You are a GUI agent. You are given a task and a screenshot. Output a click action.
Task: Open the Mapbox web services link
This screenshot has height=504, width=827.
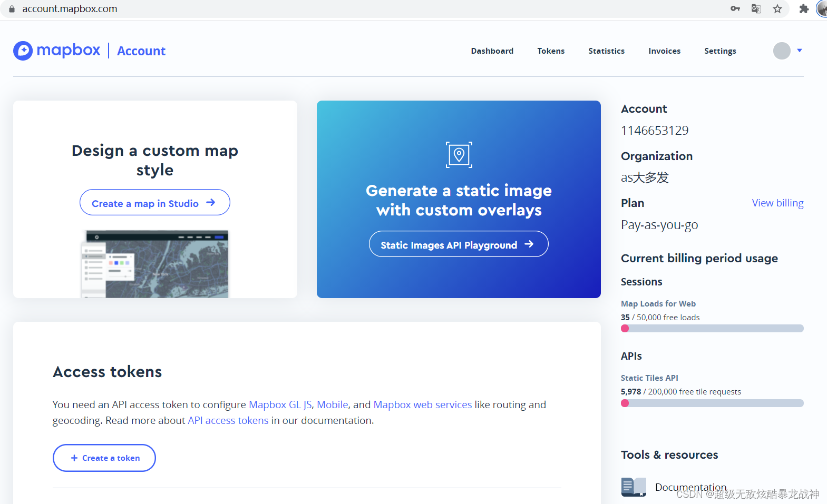tap(423, 404)
